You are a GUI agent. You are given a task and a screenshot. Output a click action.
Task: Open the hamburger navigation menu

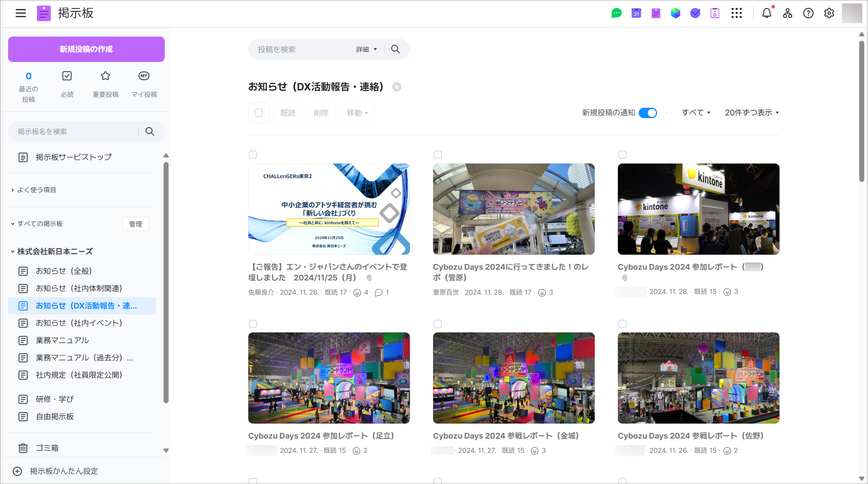[21, 13]
